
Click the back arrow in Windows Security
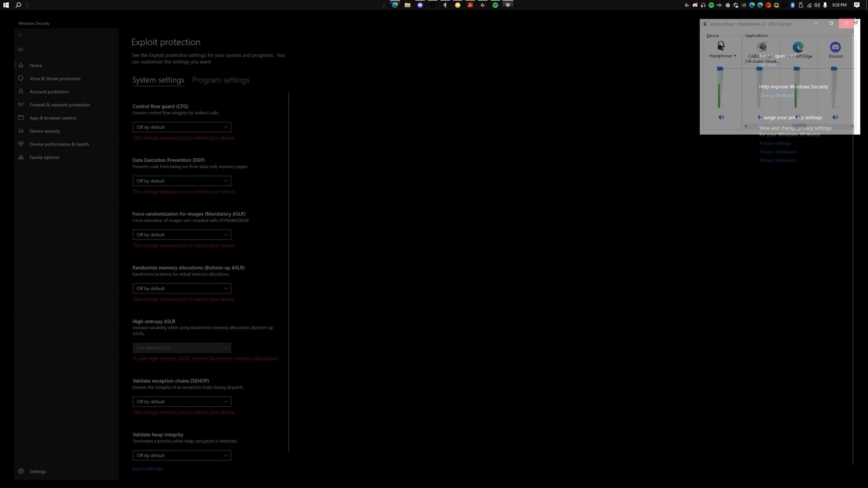pos(20,35)
